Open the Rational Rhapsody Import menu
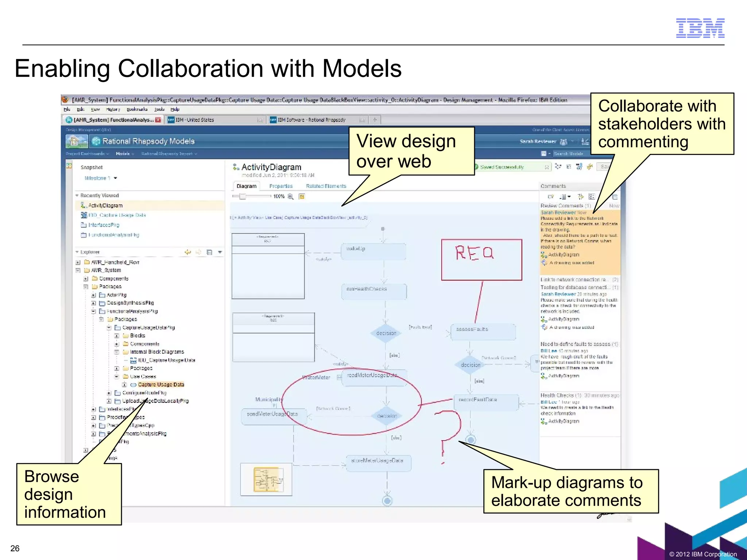 coord(169,154)
